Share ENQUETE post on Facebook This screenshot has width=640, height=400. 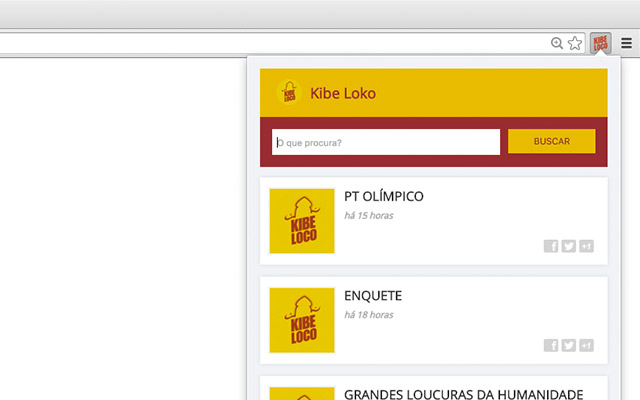tap(551, 345)
